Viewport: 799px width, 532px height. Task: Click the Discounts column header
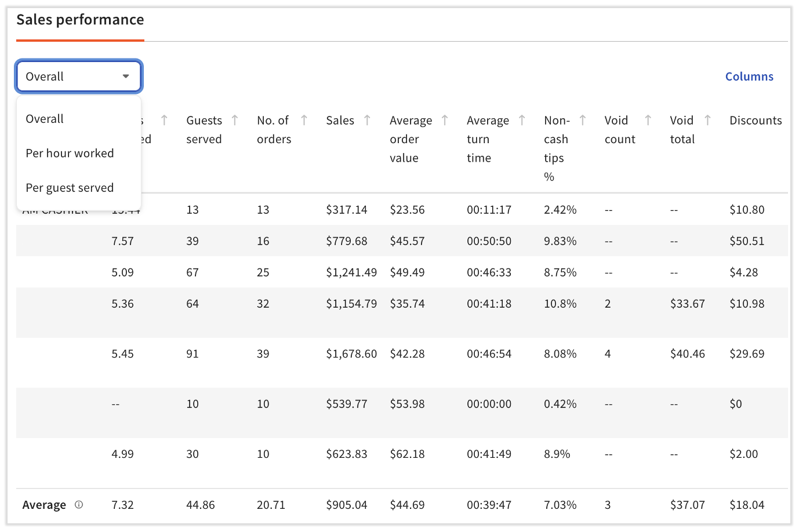click(x=756, y=120)
